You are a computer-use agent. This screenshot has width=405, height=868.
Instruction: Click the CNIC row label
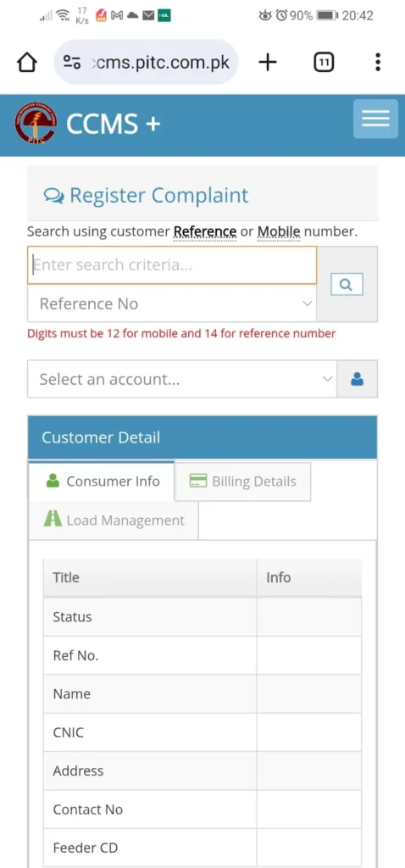(x=68, y=732)
